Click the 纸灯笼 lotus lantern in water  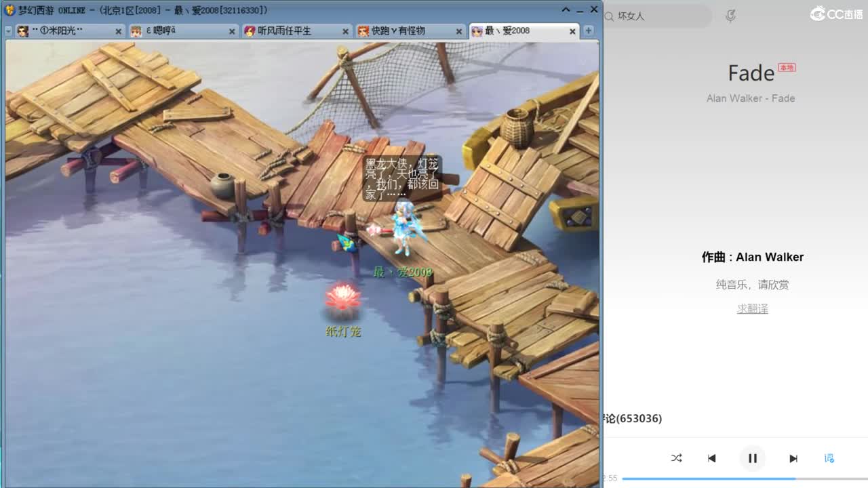point(343,298)
